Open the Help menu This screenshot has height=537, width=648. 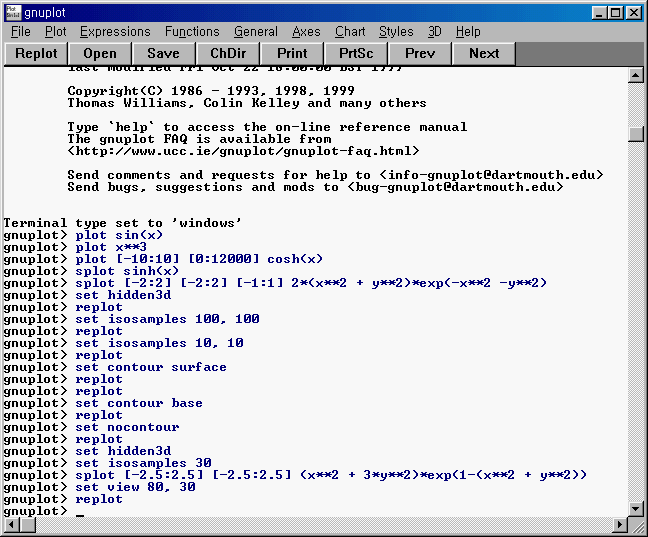click(468, 32)
